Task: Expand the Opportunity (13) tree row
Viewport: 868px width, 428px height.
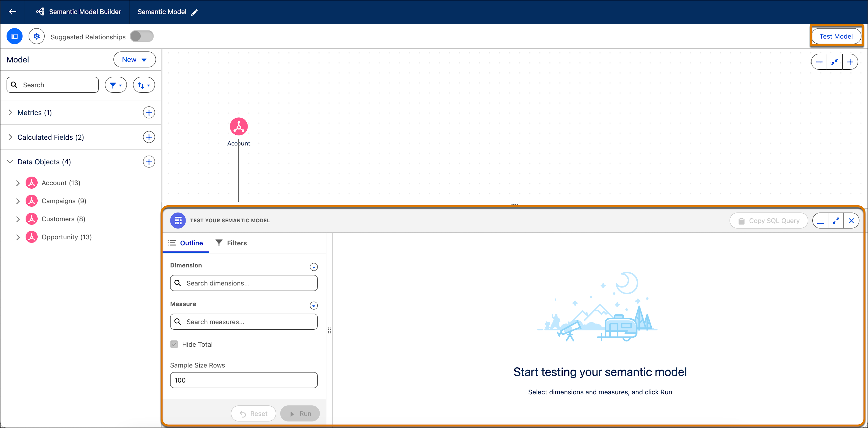Action: coord(18,237)
